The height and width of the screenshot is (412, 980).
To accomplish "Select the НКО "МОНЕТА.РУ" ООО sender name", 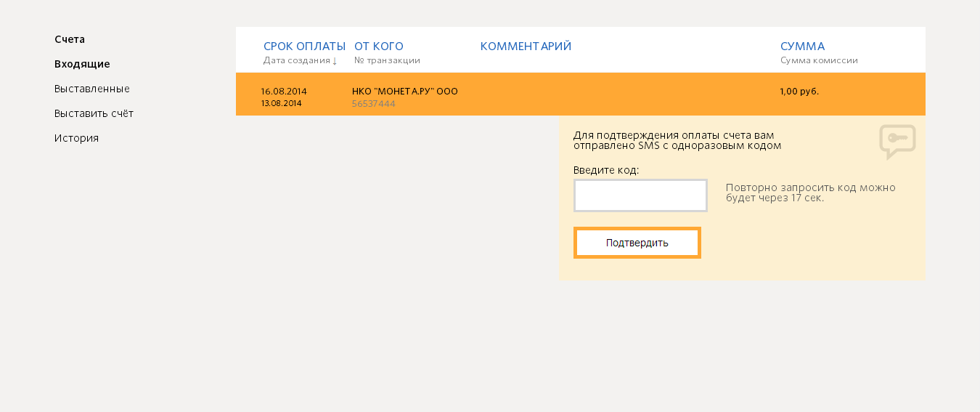I will pyautogui.click(x=405, y=92).
